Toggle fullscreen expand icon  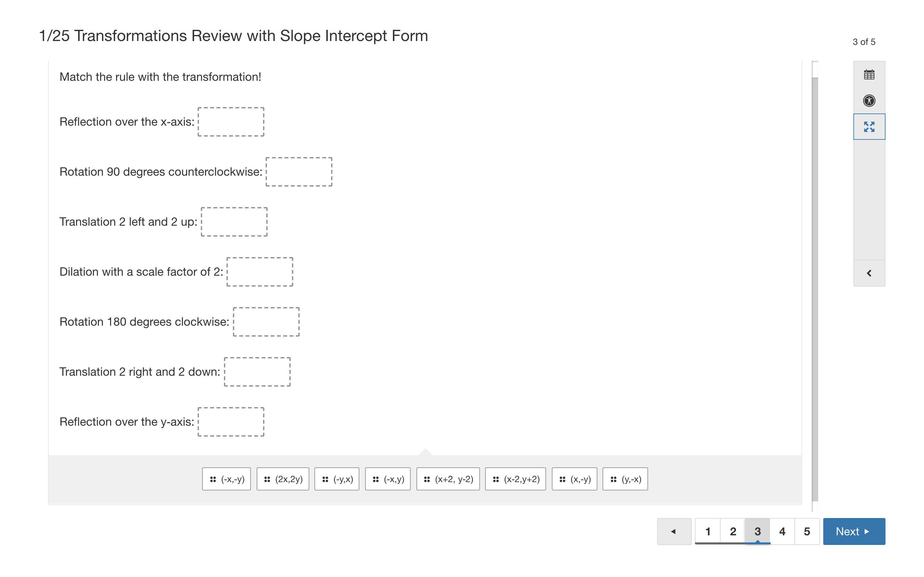tap(869, 127)
